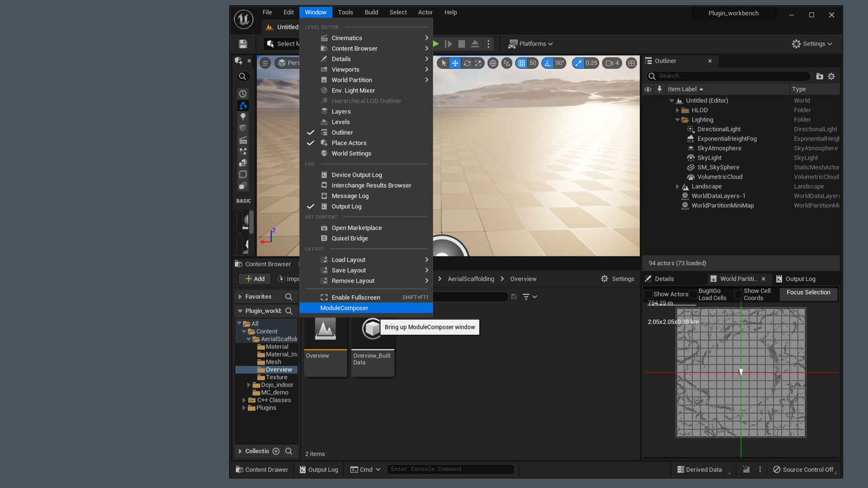Expand the Landscape item in Outliner

point(677,187)
